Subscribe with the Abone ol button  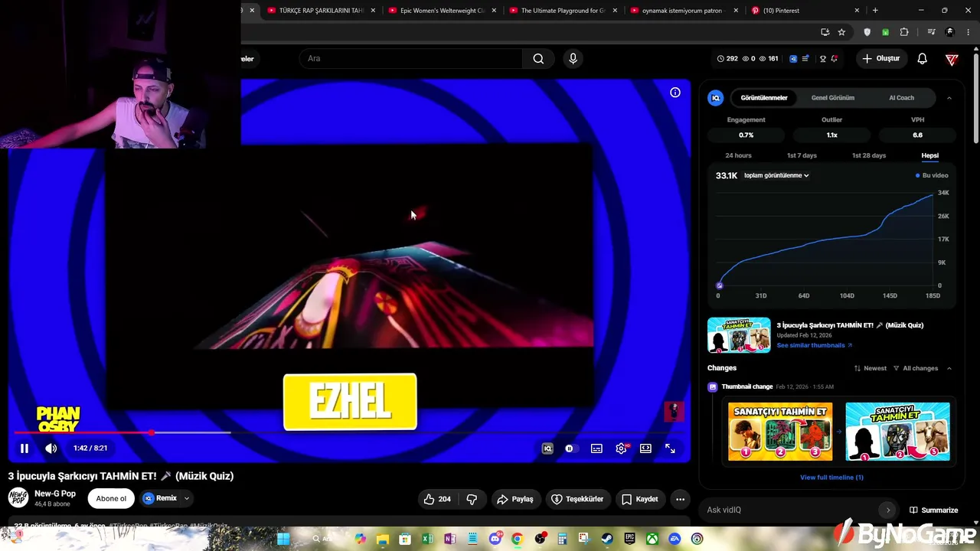tap(111, 499)
